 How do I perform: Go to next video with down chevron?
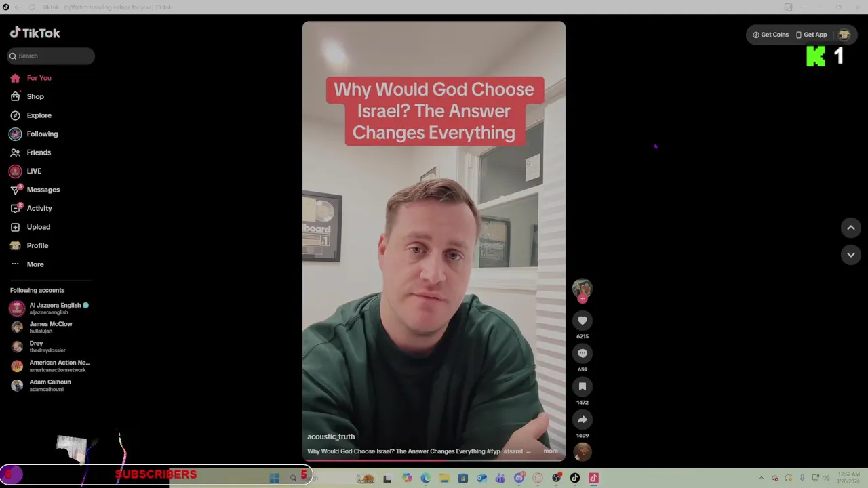tap(851, 255)
